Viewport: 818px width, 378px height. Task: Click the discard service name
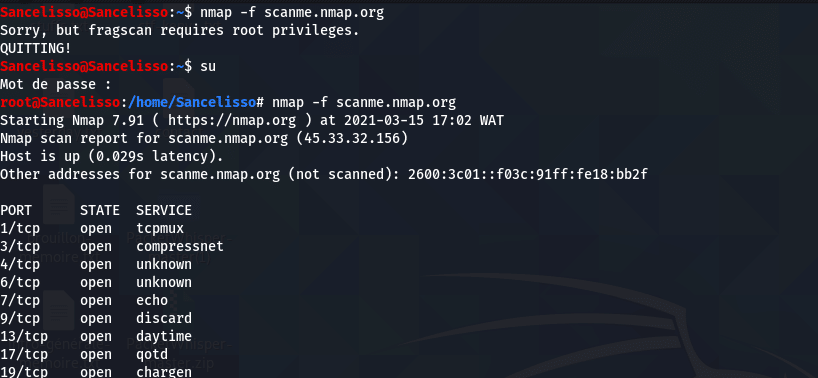[x=164, y=319]
